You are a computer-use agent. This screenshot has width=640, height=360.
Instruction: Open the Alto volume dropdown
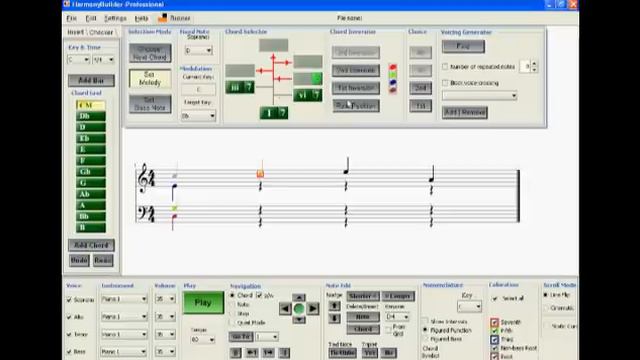[x=165, y=317]
